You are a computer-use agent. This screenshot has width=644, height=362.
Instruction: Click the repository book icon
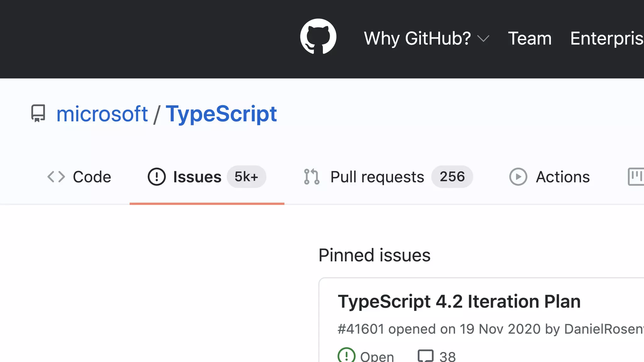(x=38, y=113)
